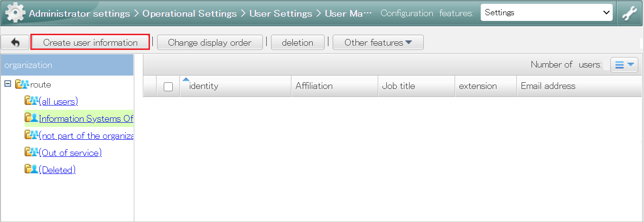Open the list view options dropdown
Viewport: 644px width, 222px height.
click(624, 65)
